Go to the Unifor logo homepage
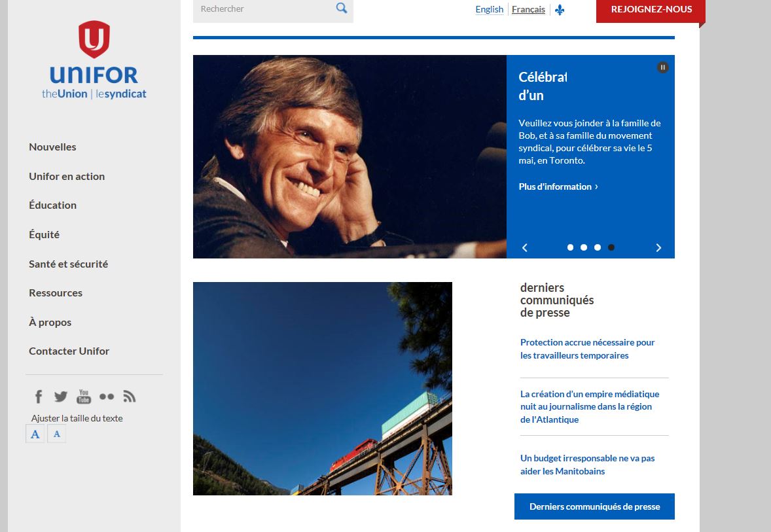Image resolution: width=771 pixels, height=532 pixels. [x=94, y=60]
